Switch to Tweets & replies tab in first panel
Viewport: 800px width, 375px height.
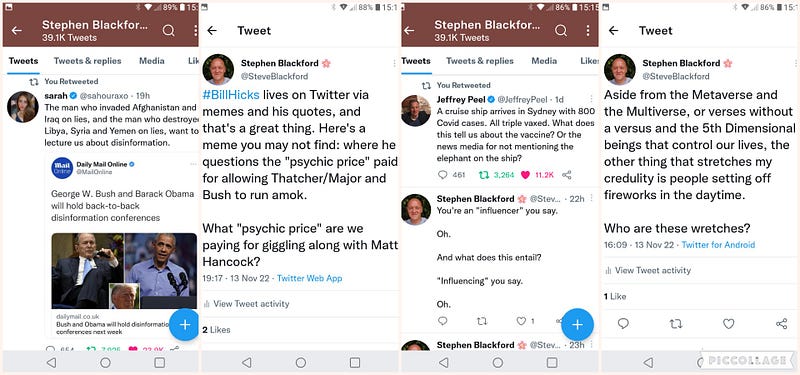pyautogui.click(x=88, y=61)
